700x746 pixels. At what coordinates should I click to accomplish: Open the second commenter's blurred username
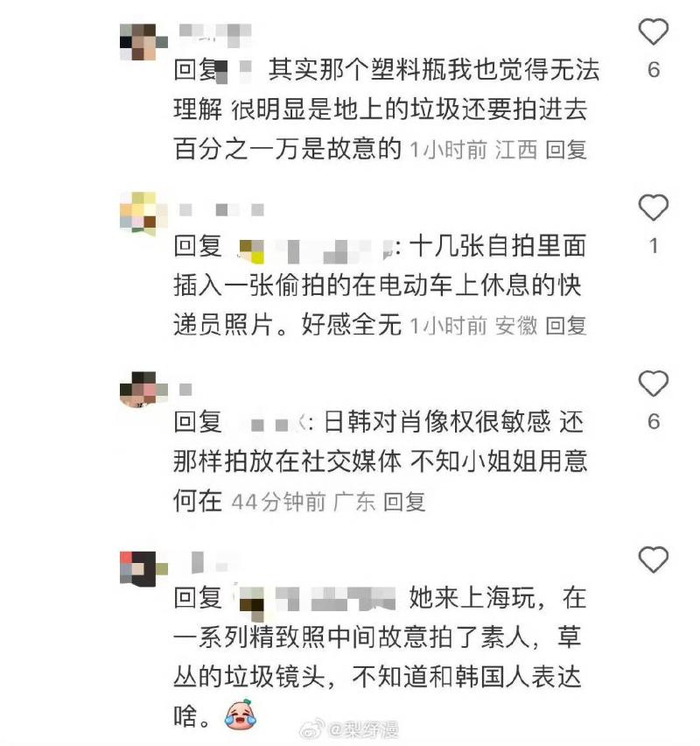pos(221,210)
